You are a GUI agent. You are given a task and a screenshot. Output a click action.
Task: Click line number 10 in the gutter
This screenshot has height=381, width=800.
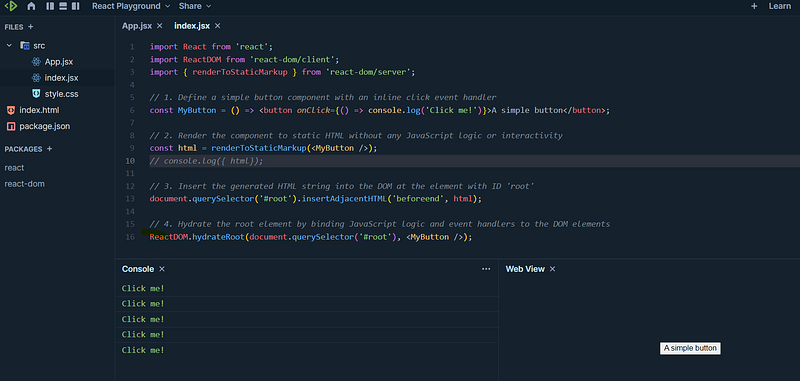[x=131, y=161]
